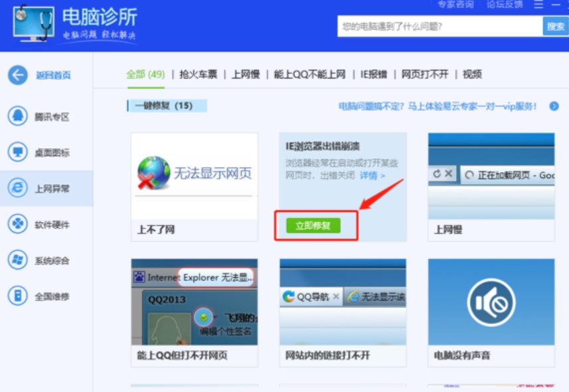This screenshot has height=392, width=569.
Task: Click the 返回首页 text link
Action: 53,76
